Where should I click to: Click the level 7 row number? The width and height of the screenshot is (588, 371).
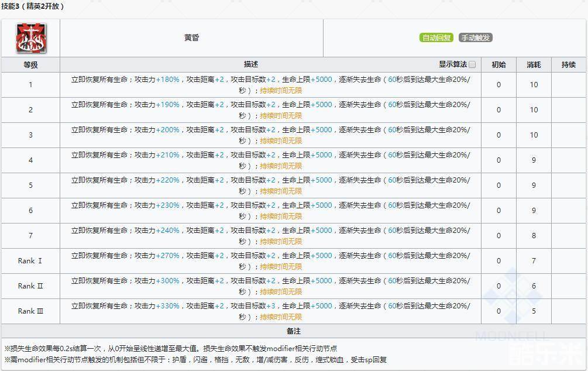tap(30, 236)
